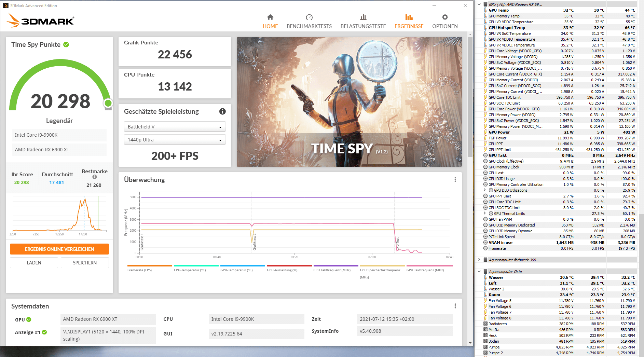Image resolution: width=644 pixels, height=357 pixels.
Task: Click icon of GPU Power row
Action: [485, 132]
